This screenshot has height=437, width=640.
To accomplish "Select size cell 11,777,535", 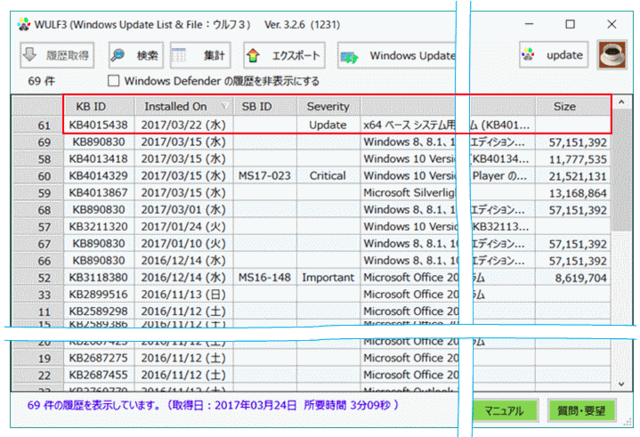I will coord(573,159).
